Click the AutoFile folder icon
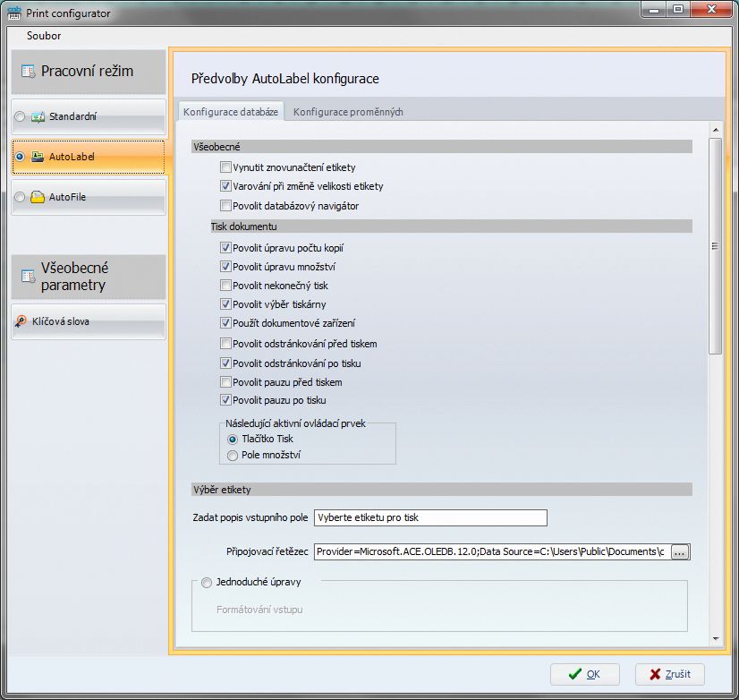Viewport: 739px width, 700px height. click(x=38, y=197)
